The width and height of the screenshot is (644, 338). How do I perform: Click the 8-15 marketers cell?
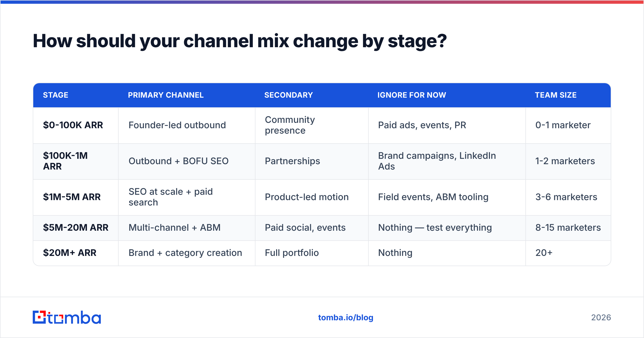pos(568,228)
